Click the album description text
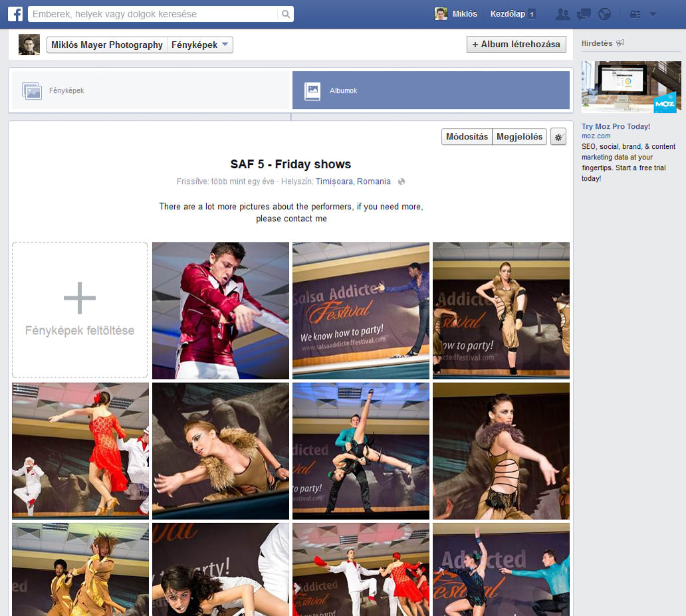This screenshot has width=686, height=616. (x=291, y=213)
